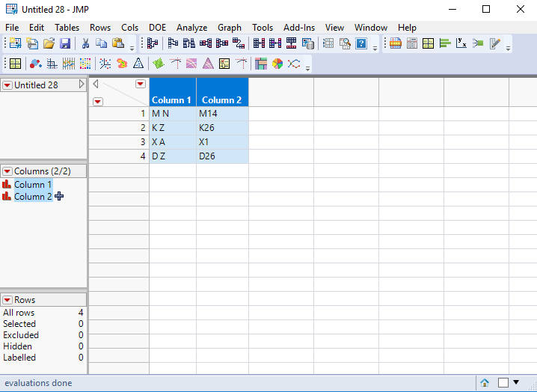Screen dimensions: 537x392
Task: Open the black arrow dropdown in status bar
Action: point(516,382)
